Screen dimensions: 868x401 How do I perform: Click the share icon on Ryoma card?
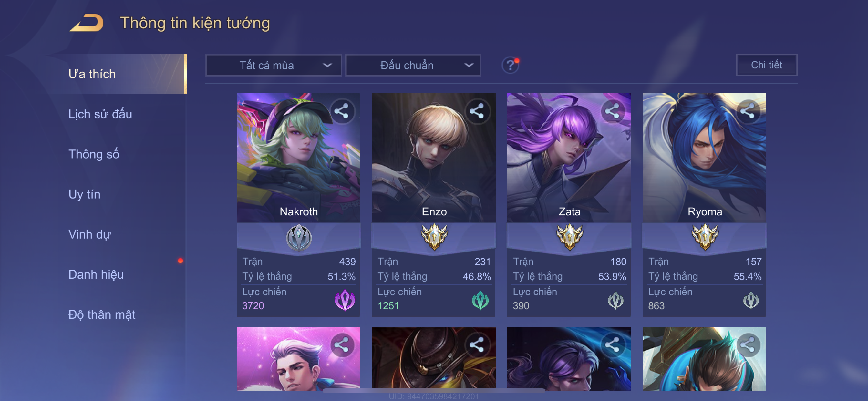pyautogui.click(x=747, y=111)
